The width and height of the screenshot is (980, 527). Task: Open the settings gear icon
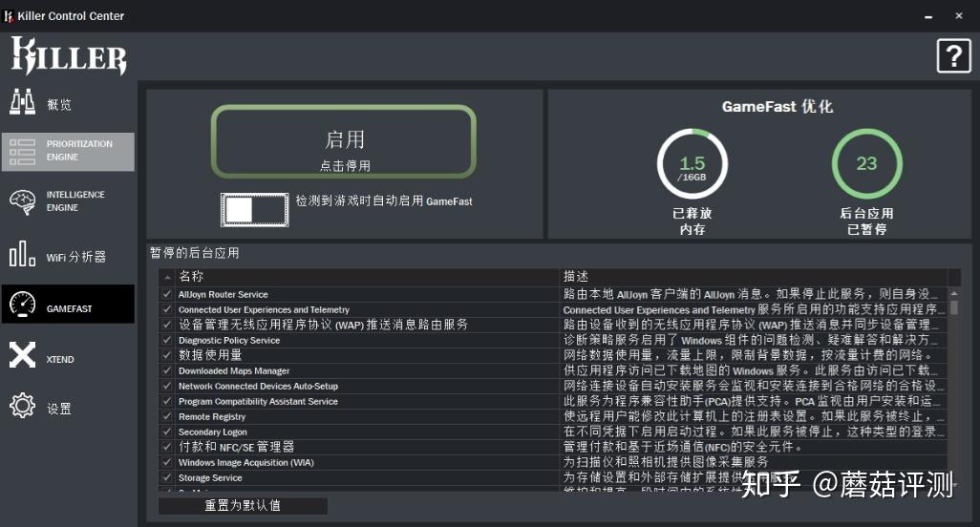[x=23, y=406]
